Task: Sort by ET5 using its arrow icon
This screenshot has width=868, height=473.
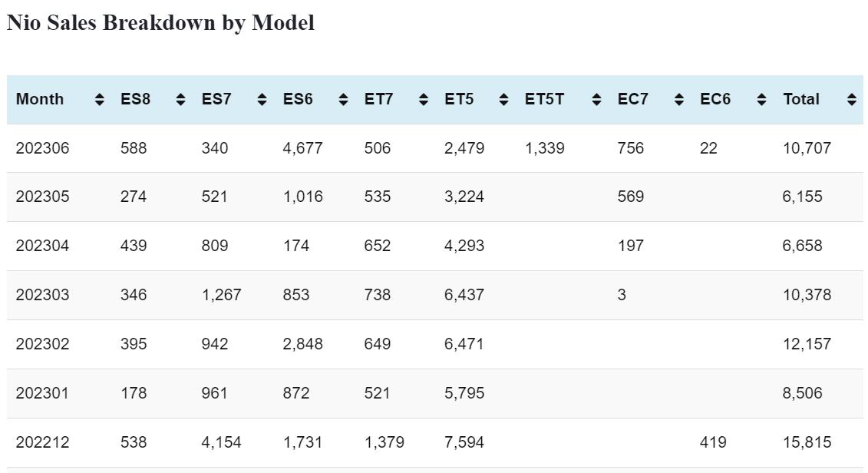Action: pos(504,100)
